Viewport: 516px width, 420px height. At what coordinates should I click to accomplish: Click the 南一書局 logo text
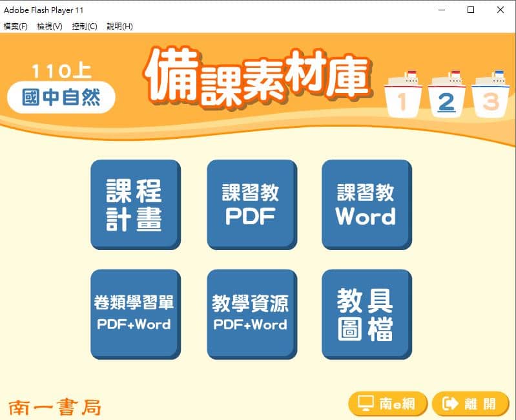[55, 408]
